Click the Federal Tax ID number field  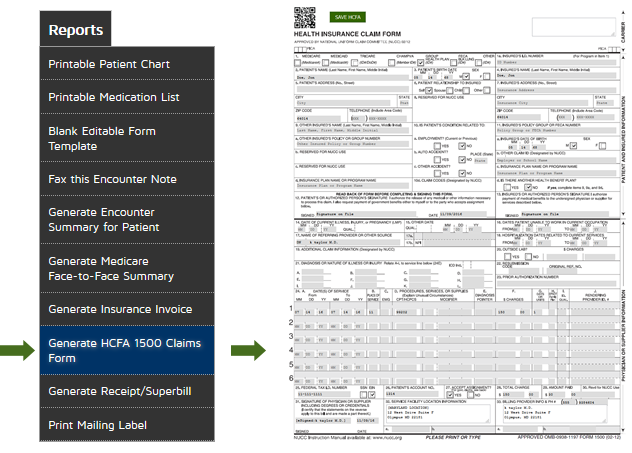tap(326, 394)
